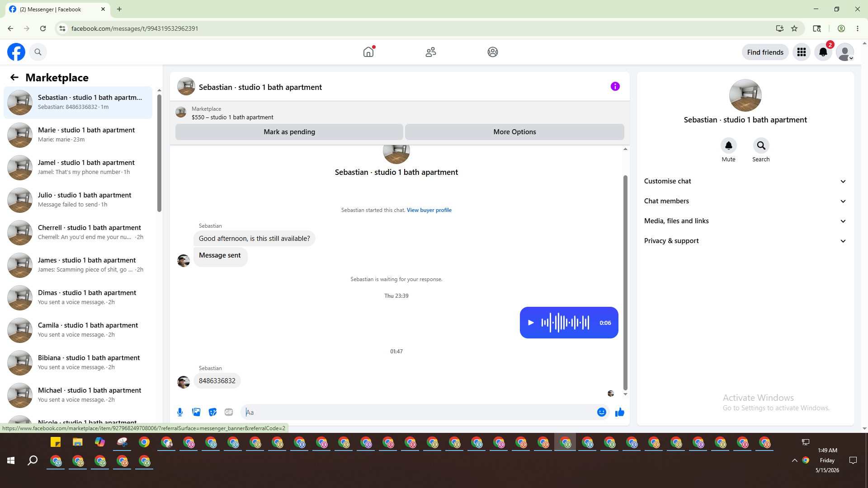Viewport: 868px width, 488px height.
Task: Show hidden system tray icons chevron
Action: tap(794, 460)
